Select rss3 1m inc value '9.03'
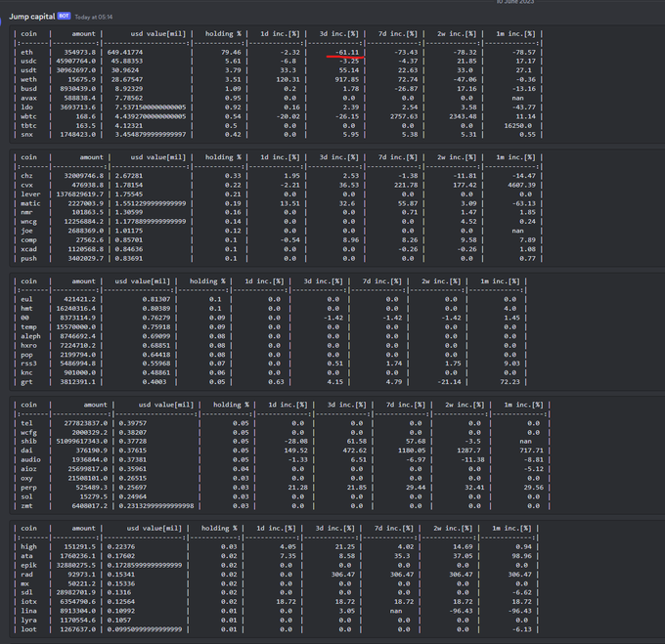 coord(511,364)
